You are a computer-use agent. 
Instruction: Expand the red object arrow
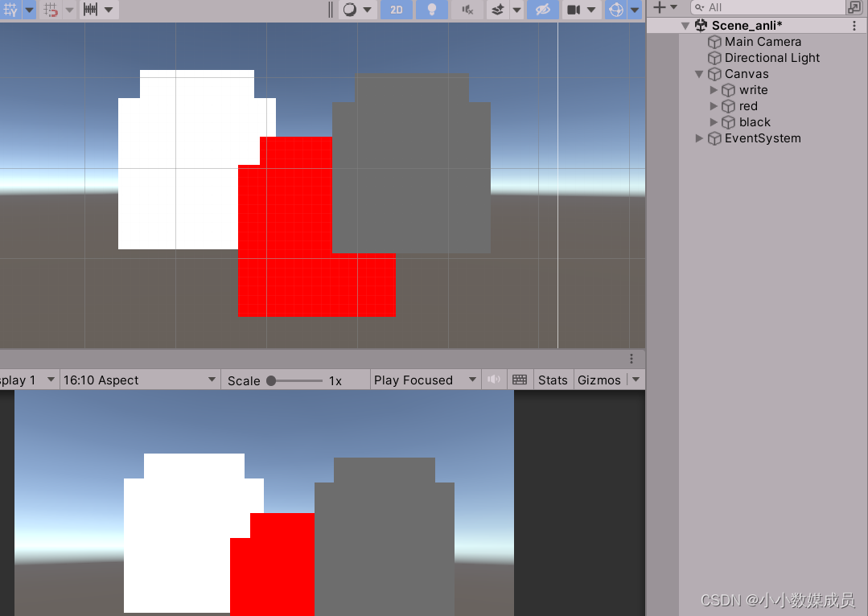click(x=714, y=105)
